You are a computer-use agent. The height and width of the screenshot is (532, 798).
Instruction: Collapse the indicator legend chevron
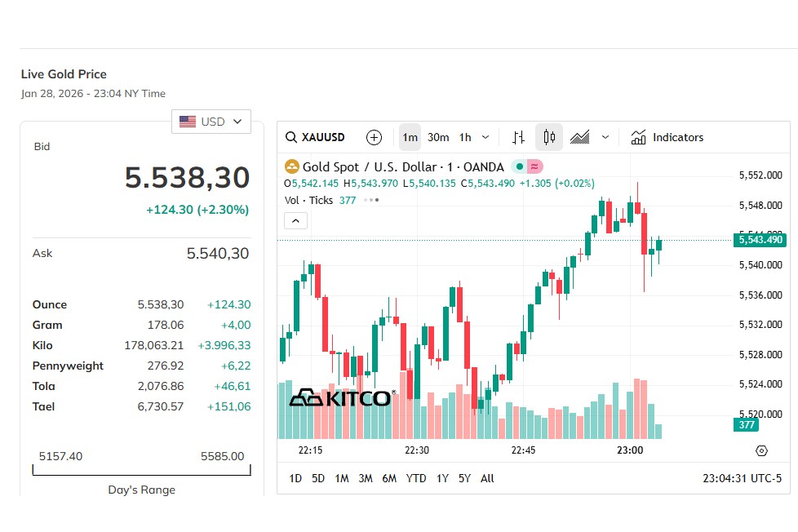pos(295,220)
